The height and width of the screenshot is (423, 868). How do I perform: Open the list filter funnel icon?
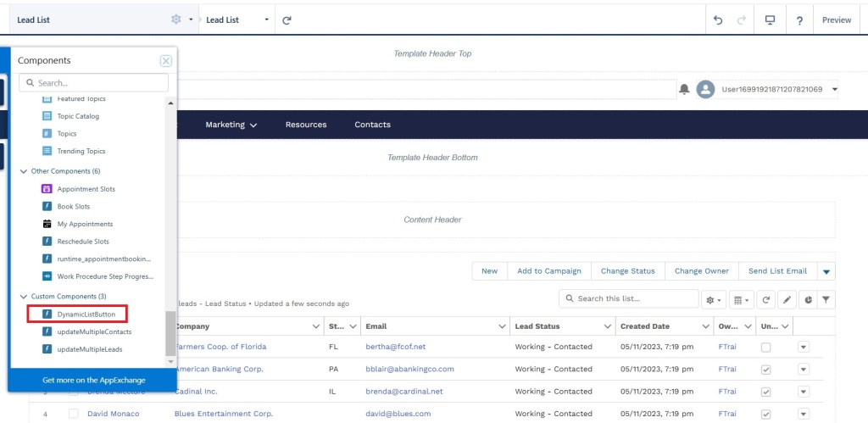tap(825, 299)
